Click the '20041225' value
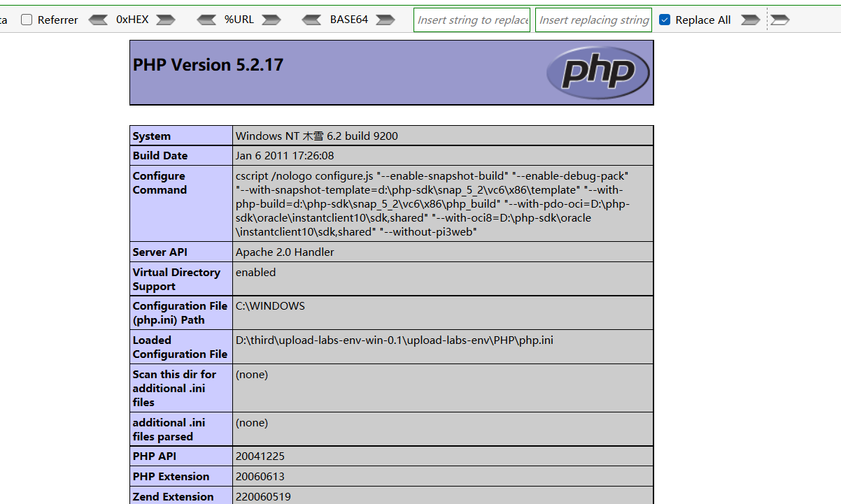The height and width of the screenshot is (504, 841). coord(260,456)
